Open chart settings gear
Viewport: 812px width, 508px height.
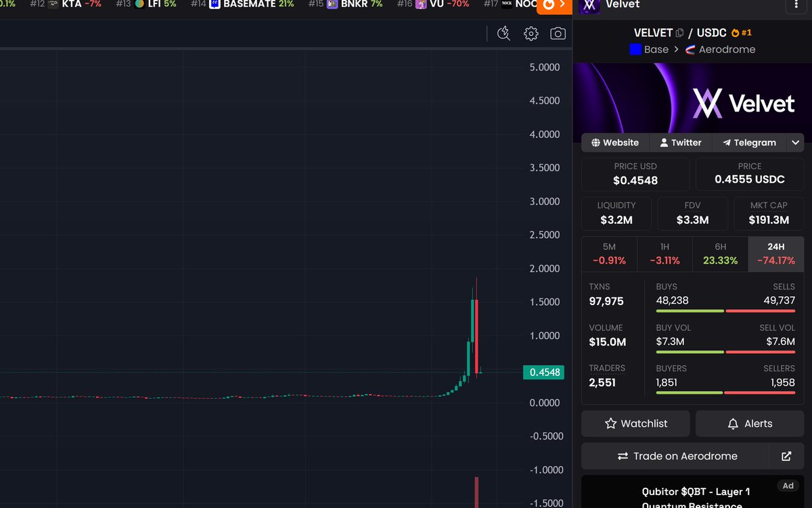(x=531, y=33)
